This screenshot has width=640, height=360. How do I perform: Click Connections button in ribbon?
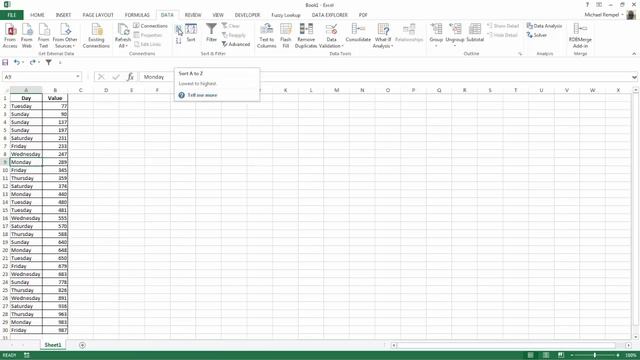point(150,26)
